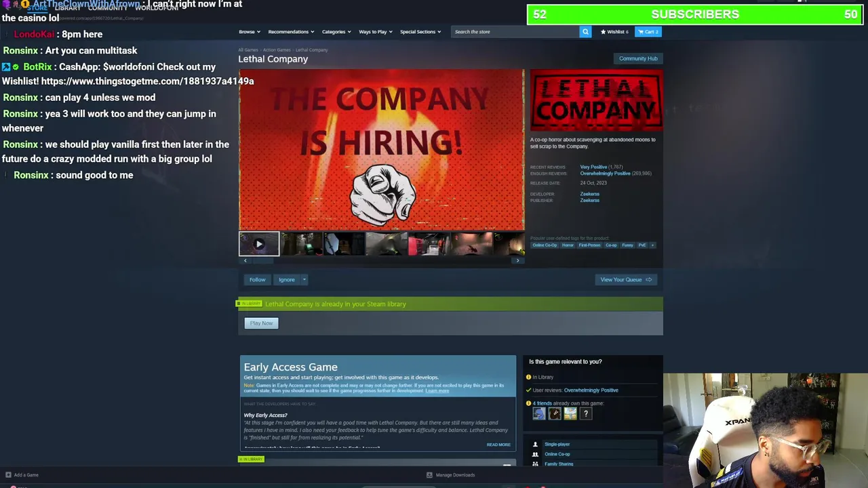This screenshot has width=868, height=488.
Task: Open the Cart button with cart icon
Action: coord(648,32)
